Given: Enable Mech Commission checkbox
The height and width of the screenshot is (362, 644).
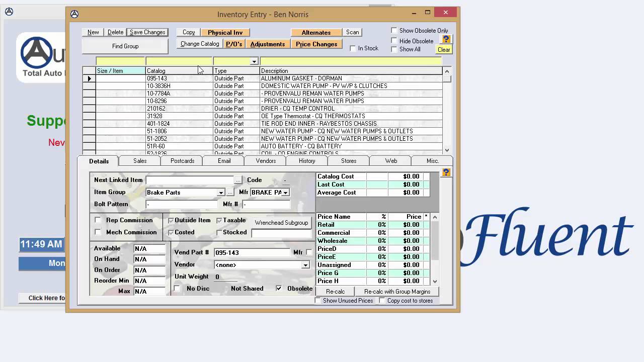Looking at the screenshot, I should tap(98, 232).
